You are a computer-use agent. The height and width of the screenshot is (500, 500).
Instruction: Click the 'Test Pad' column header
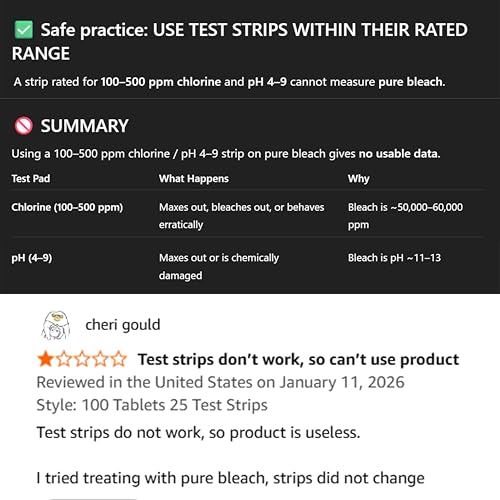coord(31,178)
